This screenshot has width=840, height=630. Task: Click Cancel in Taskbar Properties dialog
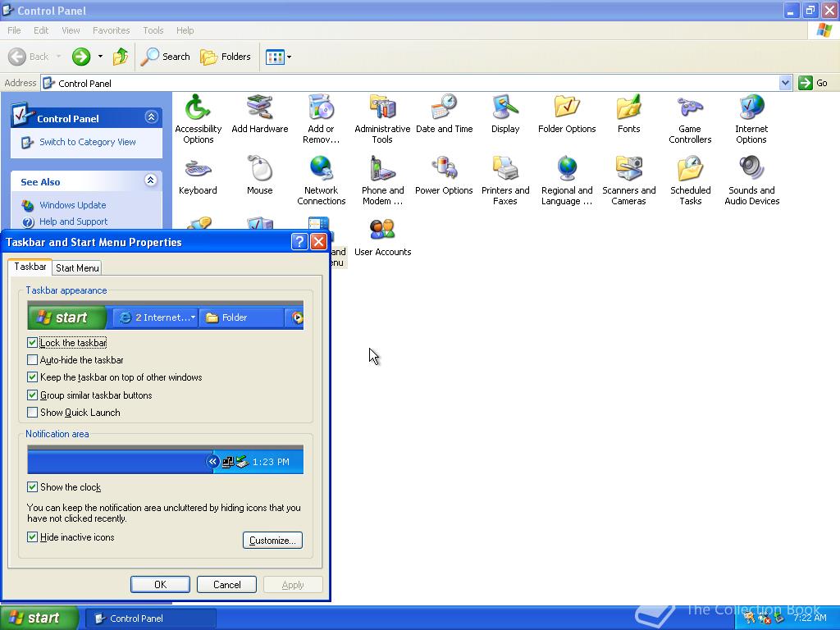pos(226,584)
